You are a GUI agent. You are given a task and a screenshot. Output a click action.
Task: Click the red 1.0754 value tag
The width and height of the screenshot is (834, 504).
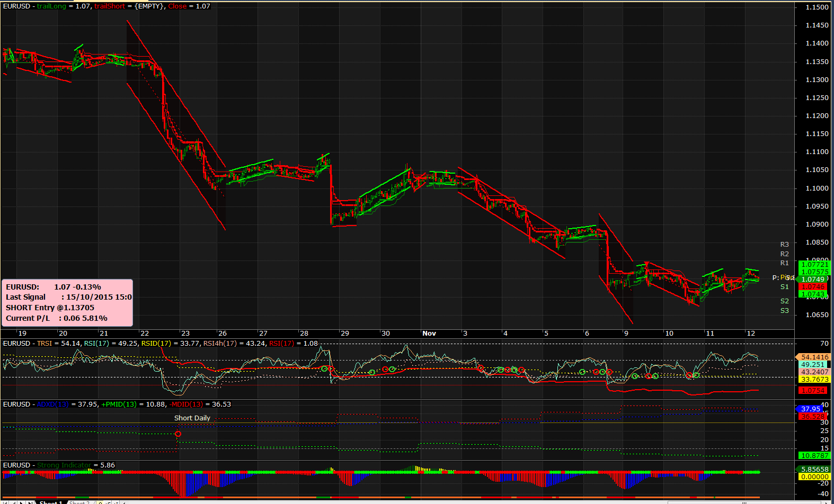click(813, 390)
